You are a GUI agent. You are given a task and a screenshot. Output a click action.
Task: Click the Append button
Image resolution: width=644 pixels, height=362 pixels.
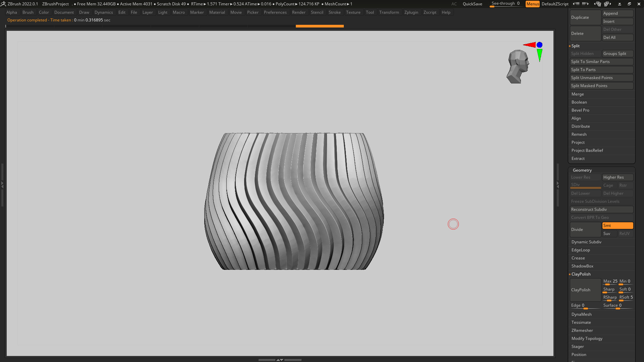618,13
